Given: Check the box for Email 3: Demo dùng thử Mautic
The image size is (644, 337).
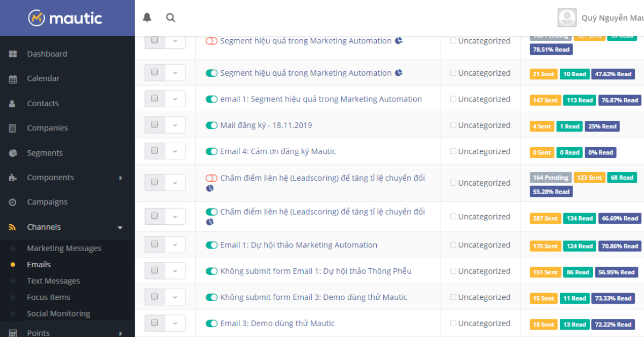Looking at the screenshot, I should [x=155, y=323].
